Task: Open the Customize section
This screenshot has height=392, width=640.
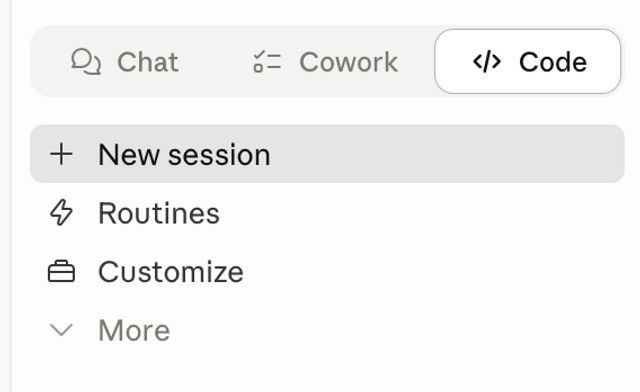Action: (x=327, y=272)
